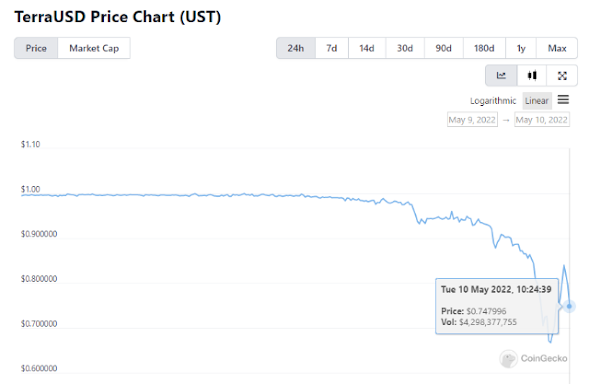
Task: Click the highlighted price point marker
Action: coord(569,306)
